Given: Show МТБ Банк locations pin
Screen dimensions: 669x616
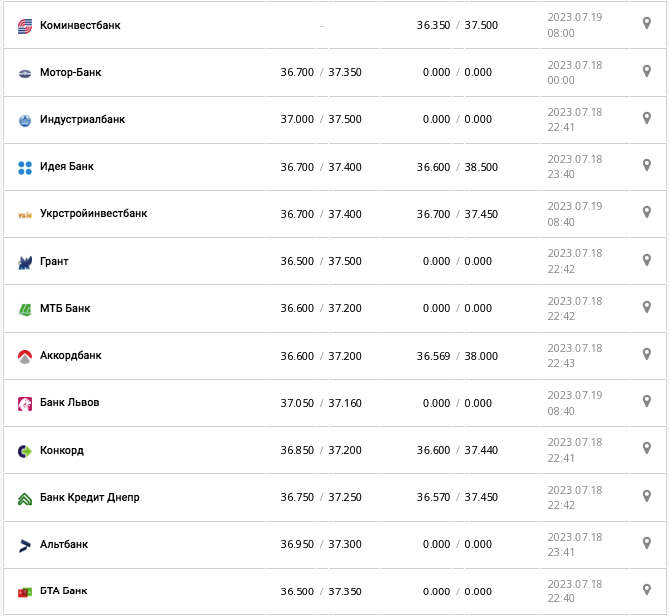Looking at the screenshot, I should tap(647, 307).
